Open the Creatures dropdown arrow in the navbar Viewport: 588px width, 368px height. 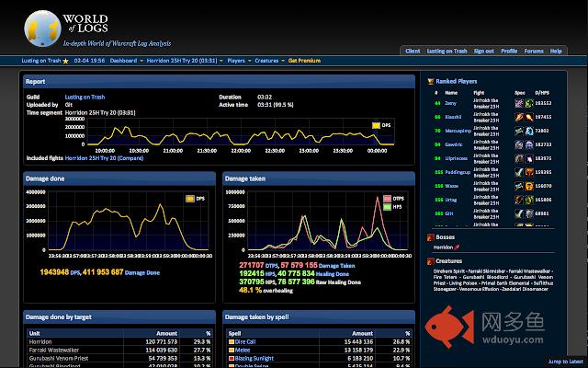283,61
